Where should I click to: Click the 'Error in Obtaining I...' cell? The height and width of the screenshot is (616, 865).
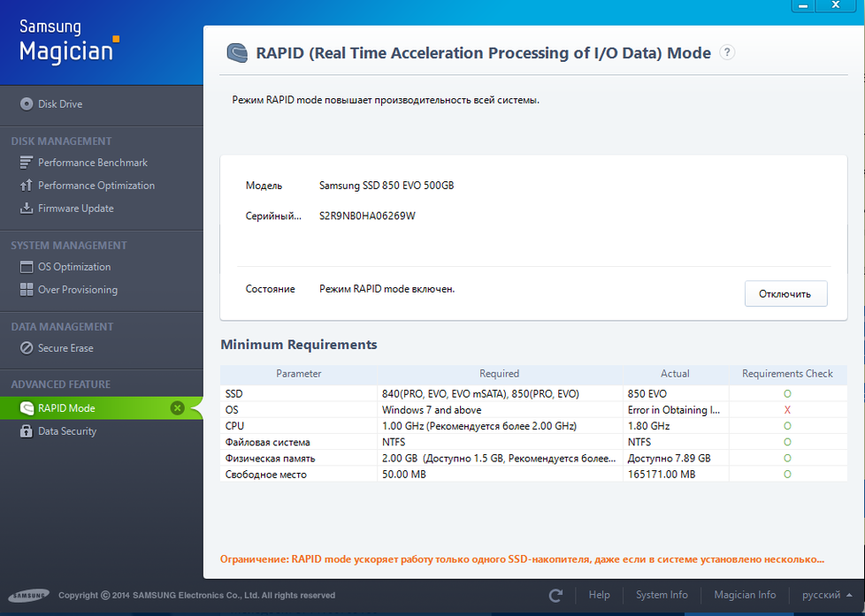674,410
